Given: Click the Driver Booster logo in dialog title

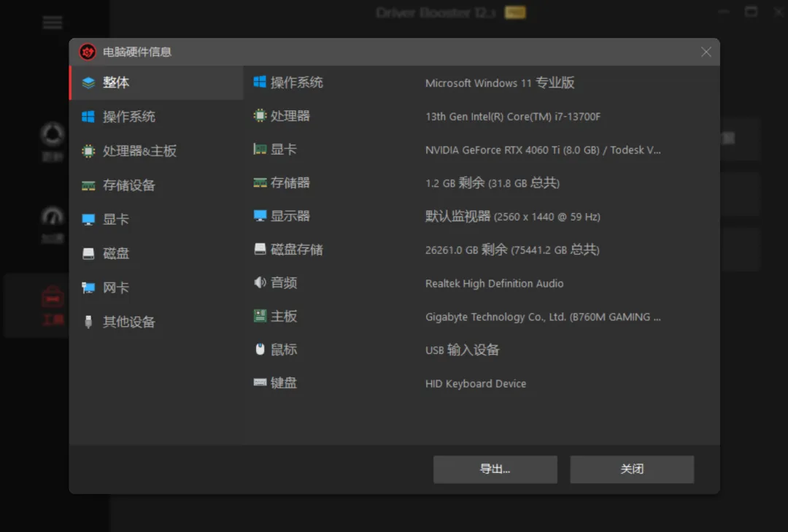Looking at the screenshot, I should 88,52.
